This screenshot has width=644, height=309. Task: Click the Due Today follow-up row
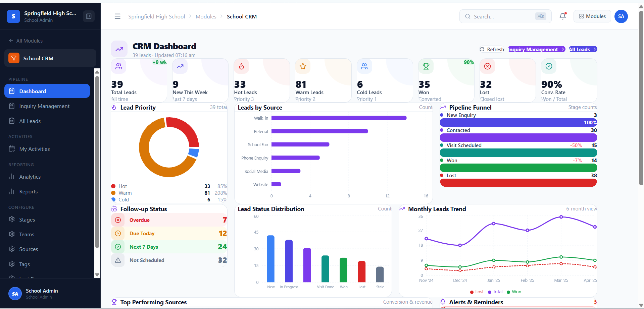[x=169, y=234]
